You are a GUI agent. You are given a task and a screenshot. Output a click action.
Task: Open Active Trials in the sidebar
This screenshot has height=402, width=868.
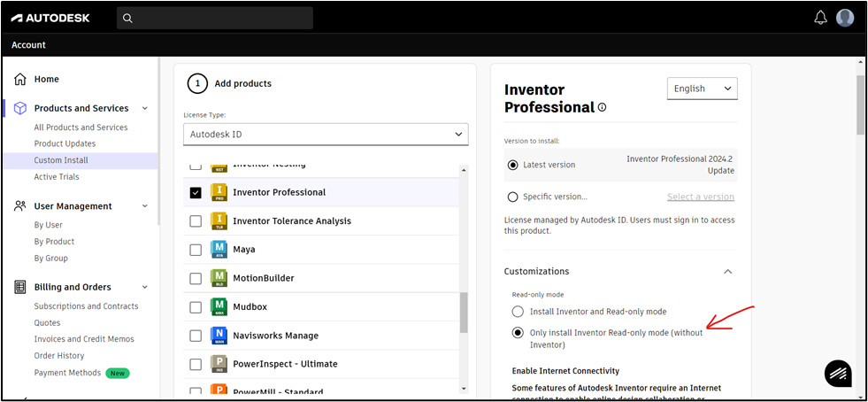pyautogui.click(x=57, y=177)
